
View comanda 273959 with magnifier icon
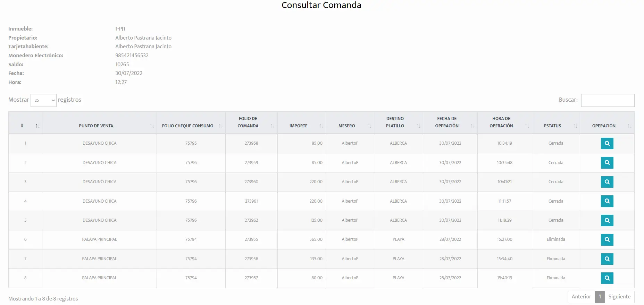tap(607, 163)
